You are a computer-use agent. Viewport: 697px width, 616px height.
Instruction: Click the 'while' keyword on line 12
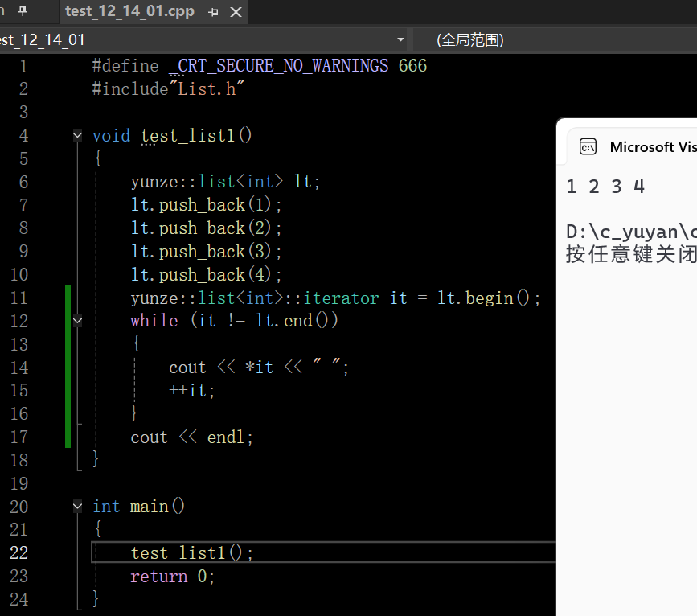(154, 321)
